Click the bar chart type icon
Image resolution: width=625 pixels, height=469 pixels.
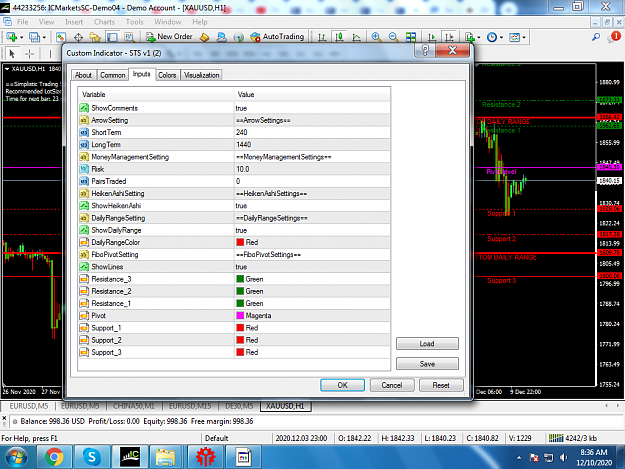click(x=322, y=37)
